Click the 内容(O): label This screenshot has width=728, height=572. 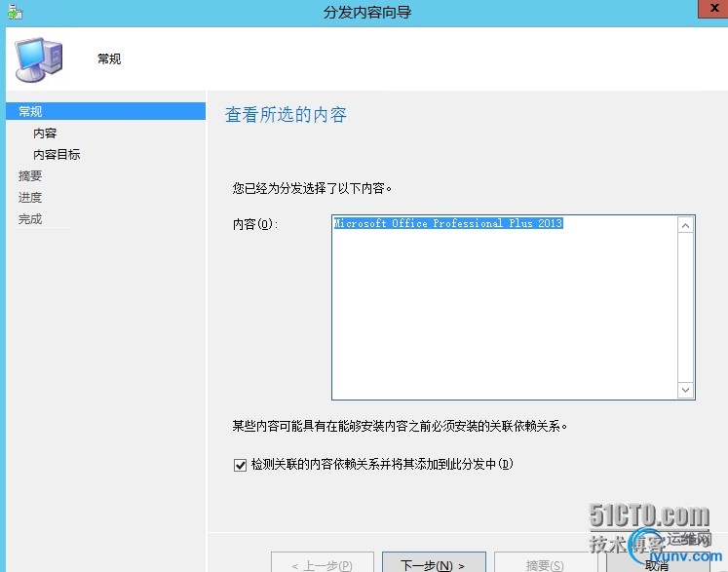point(255,224)
